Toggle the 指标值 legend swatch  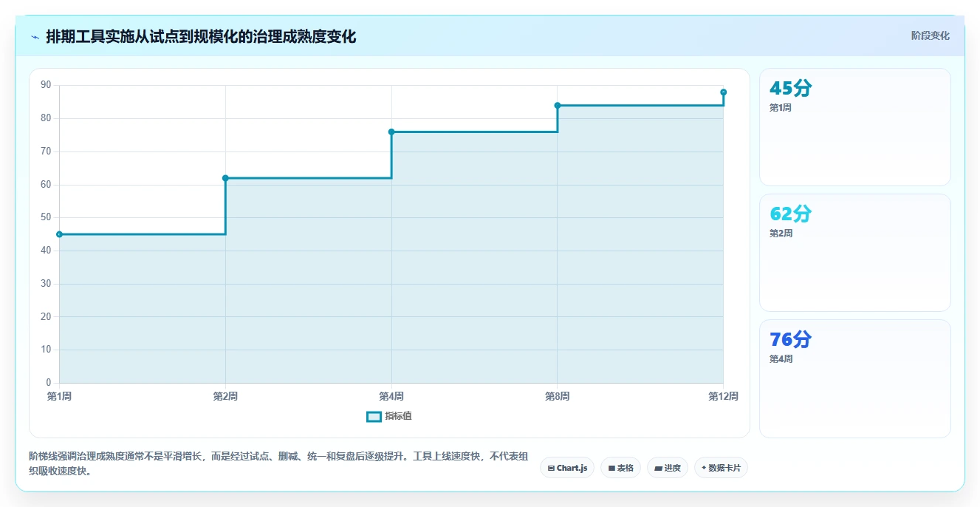tap(374, 416)
